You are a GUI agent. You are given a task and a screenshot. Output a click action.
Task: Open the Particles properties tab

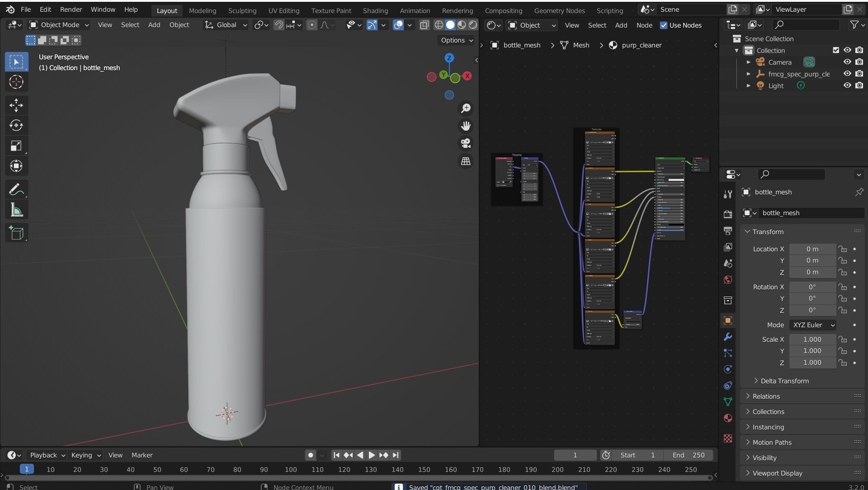(x=728, y=353)
